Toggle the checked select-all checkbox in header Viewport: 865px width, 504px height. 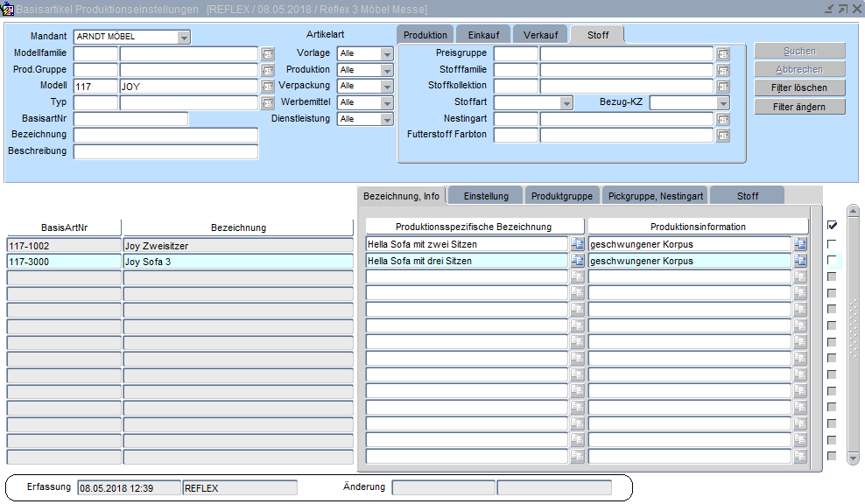832,226
